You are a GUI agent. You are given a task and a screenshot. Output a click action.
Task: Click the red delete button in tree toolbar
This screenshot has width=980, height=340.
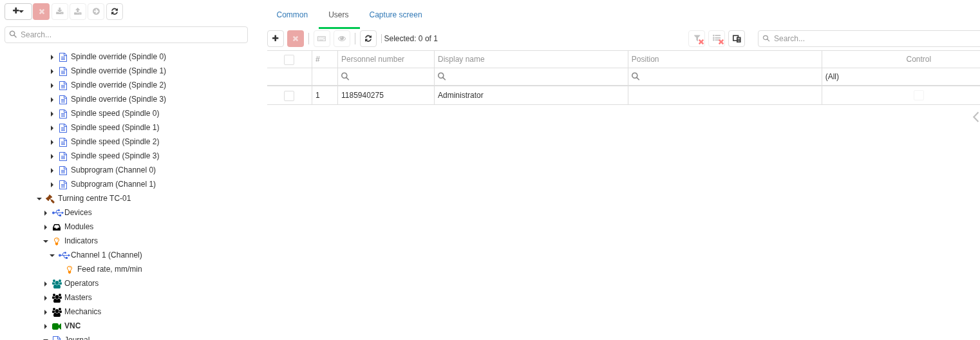pyautogui.click(x=41, y=12)
